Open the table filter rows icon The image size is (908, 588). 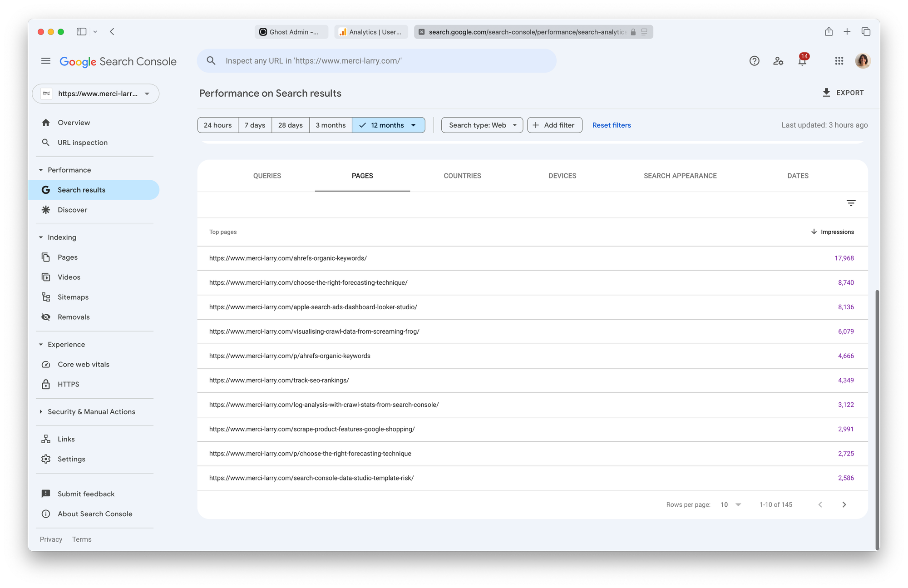[x=851, y=203]
